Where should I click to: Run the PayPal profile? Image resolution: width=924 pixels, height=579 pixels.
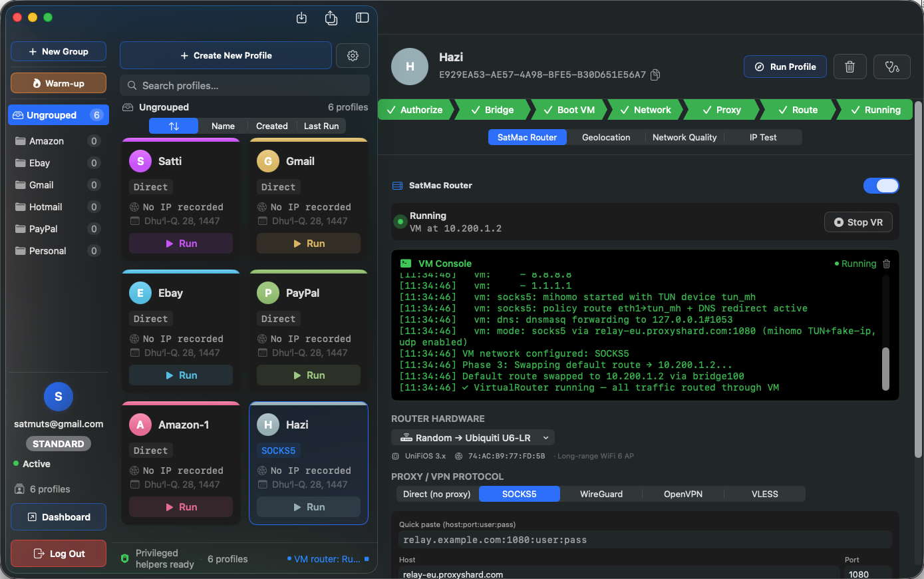tap(309, 375)
